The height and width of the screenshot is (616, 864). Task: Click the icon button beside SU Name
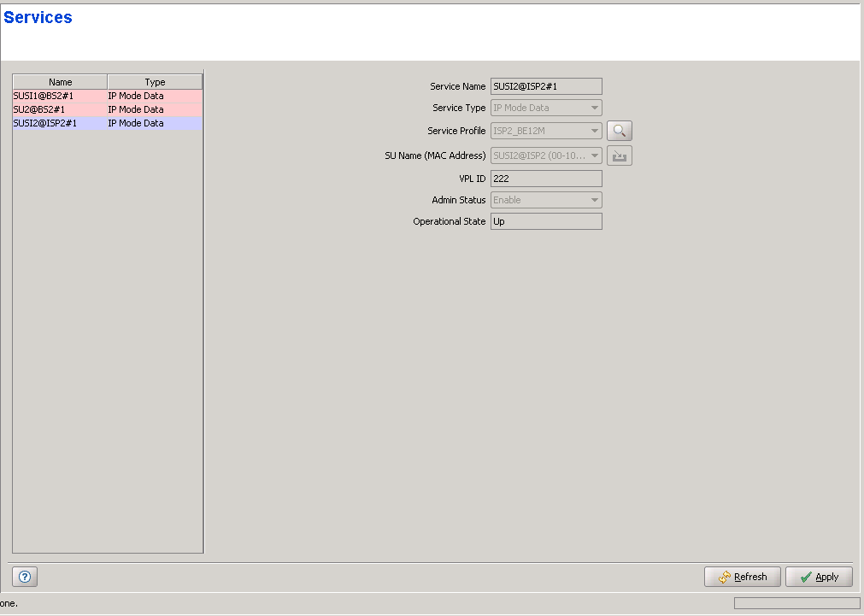click(619, 155)
